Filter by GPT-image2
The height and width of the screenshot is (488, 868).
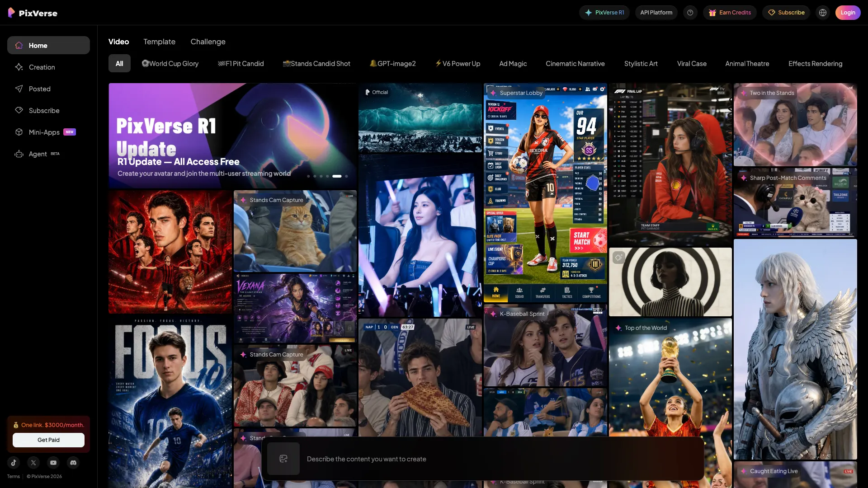[392, 63]
